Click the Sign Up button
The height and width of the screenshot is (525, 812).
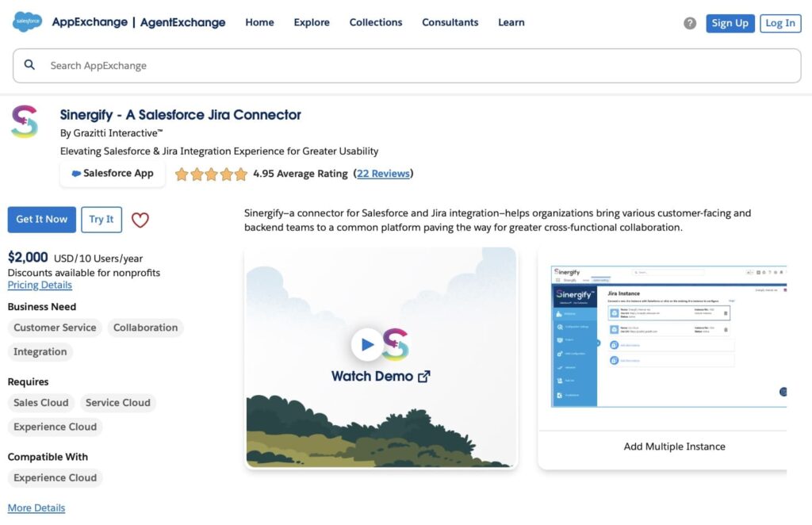(730, 23)
